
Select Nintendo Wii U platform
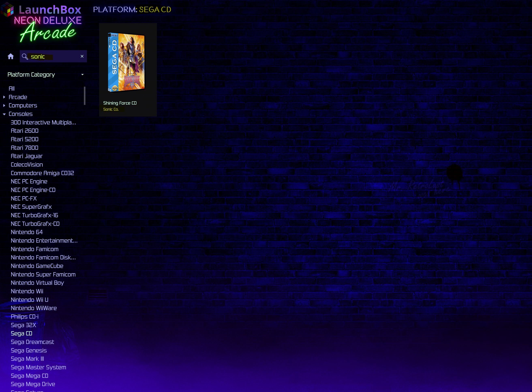29,300
